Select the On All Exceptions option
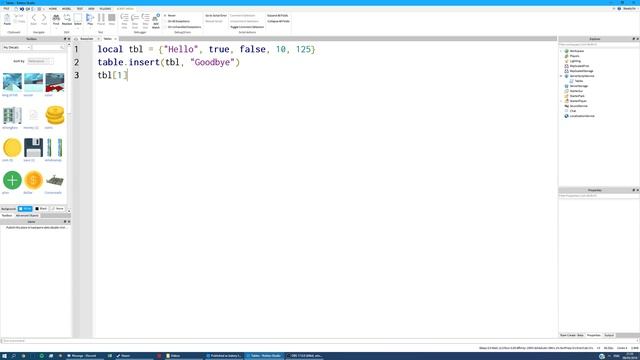 coord(177,21)
